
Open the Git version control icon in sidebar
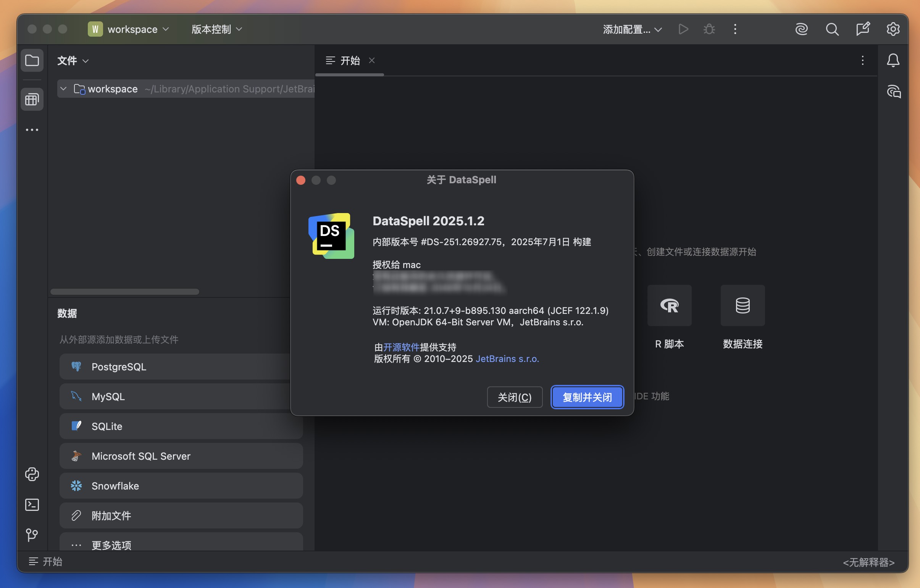(x=32, y=535)
